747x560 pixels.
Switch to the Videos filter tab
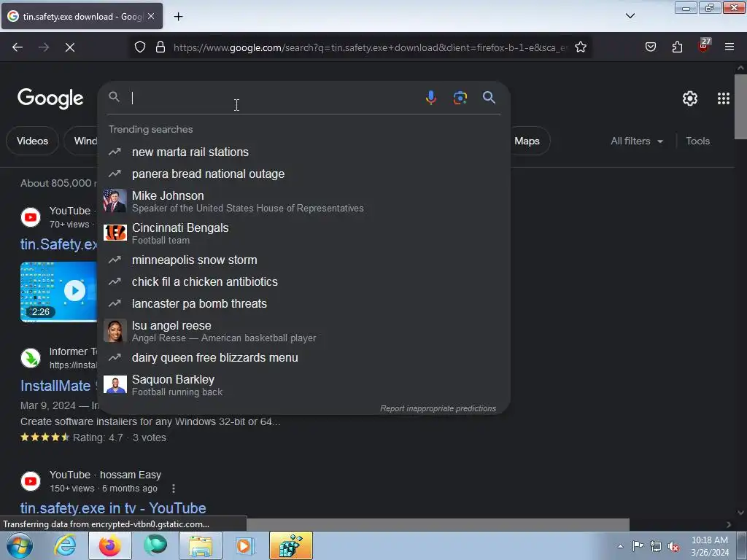tap(32, 141)
